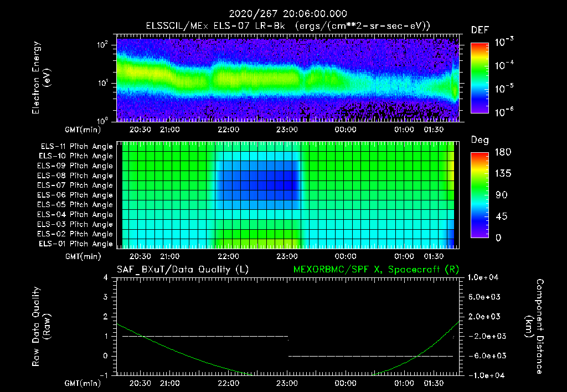Image resolution: width=567 pixels, height=392 pixels.
Task: Click the Raw Data Quality (Raw) axis label
Action: coord(41,327)
